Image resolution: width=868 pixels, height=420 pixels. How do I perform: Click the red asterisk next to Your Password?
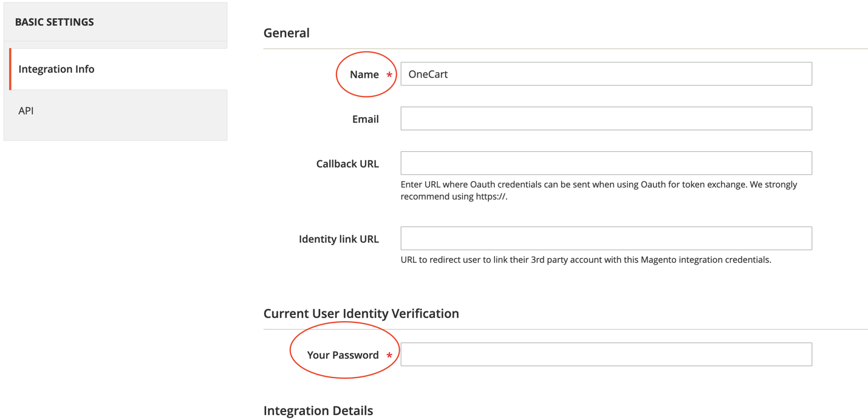tap(389, 356)
